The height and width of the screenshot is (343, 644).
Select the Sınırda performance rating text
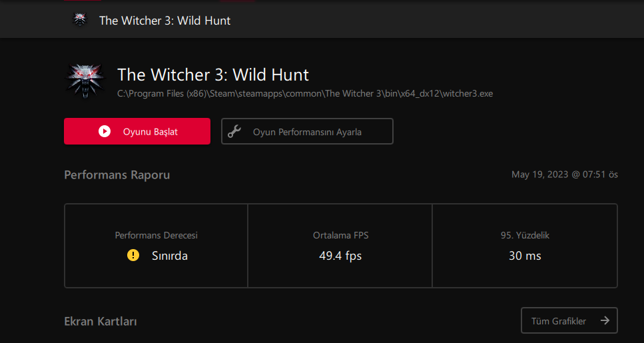[x=170, y=256]
